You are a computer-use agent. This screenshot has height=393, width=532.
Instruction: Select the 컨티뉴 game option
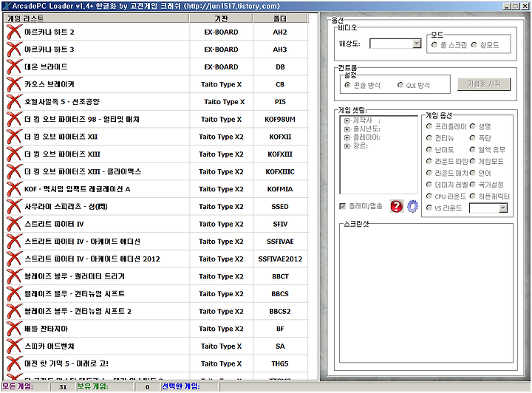pyautogui.click(x=429, y=138)
